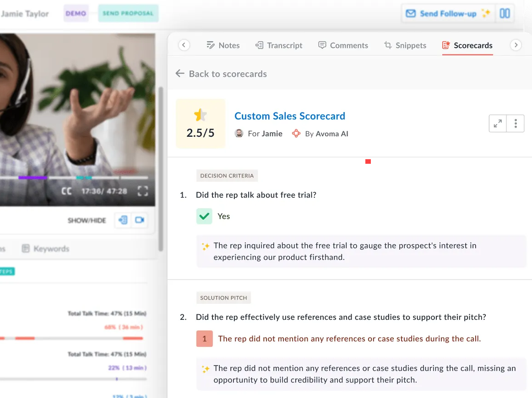This screenshot has height=398, width=532.
Task: Click the video player thumbnail
Action: (77, 119)
